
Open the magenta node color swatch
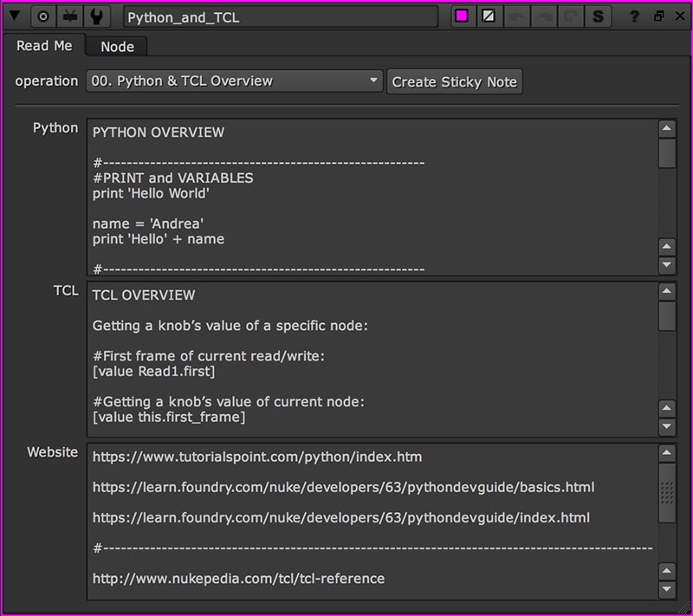(x=463, y=16)
